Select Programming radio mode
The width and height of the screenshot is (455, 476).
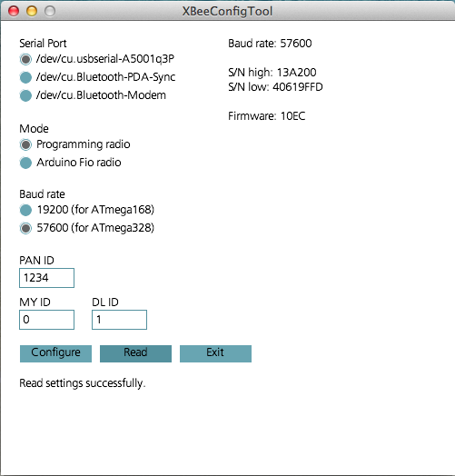pos(25,144)
